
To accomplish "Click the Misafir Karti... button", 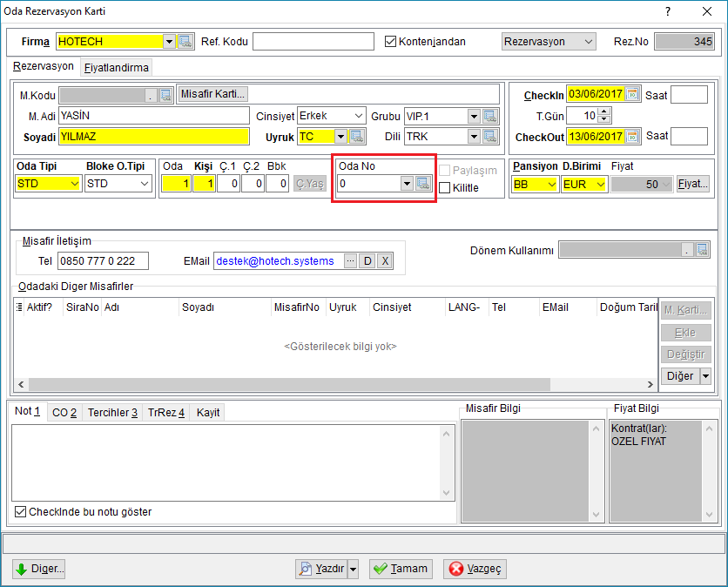I will click(212, 94).
